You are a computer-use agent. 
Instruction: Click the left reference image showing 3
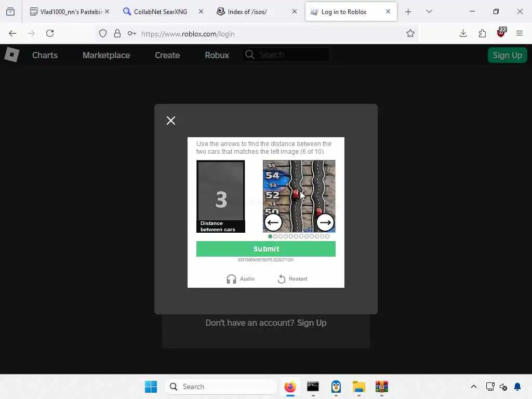[220, 196]
